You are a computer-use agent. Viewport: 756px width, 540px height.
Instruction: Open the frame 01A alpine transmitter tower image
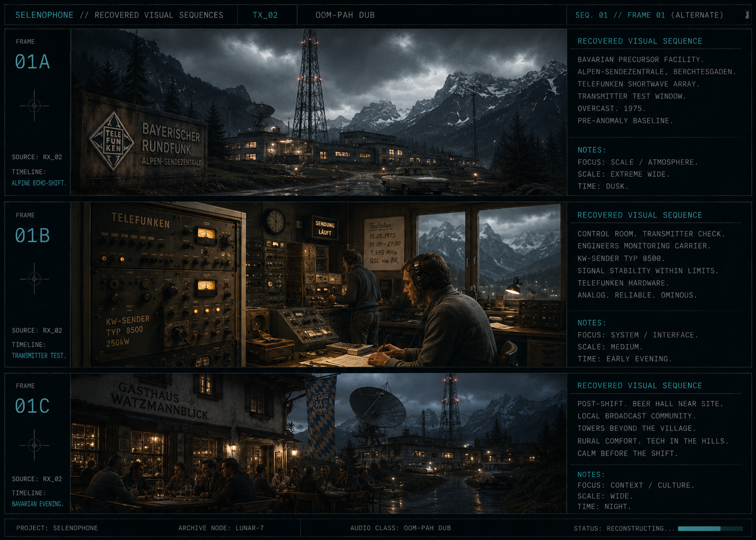(x=318, y=112)
